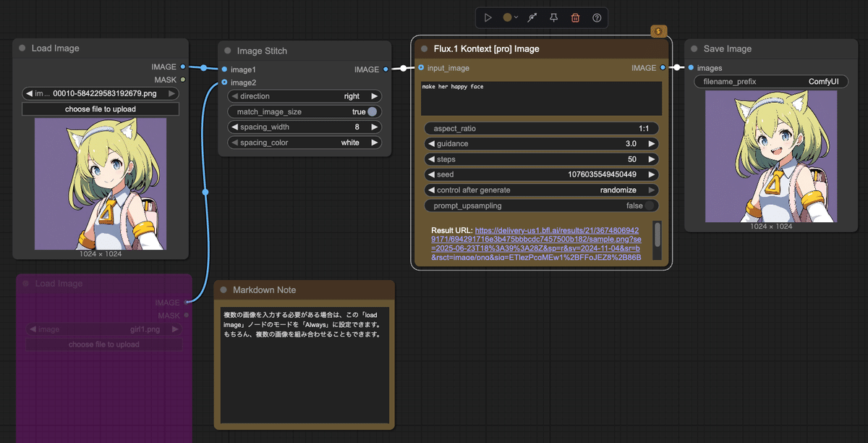Decrease spacing_width with left arrow
Image resolution: width=868 pixels, height=443 pixels.
(234, 127)
